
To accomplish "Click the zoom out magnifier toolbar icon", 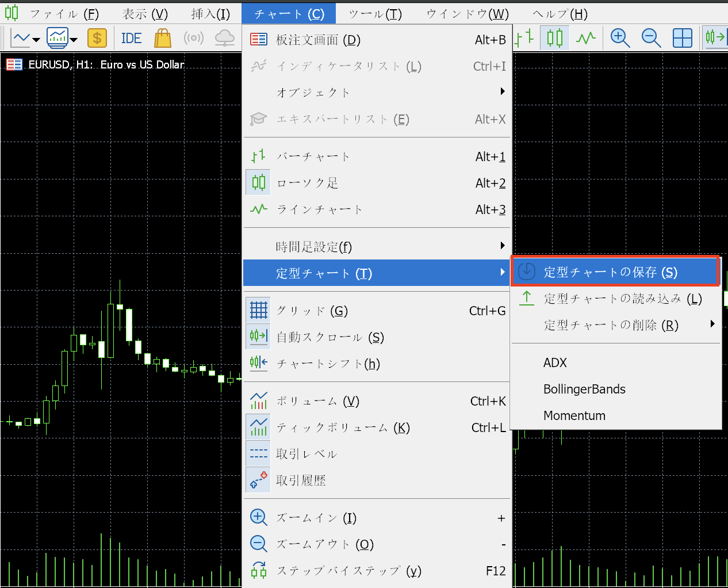I will click(x=651, y=39).
